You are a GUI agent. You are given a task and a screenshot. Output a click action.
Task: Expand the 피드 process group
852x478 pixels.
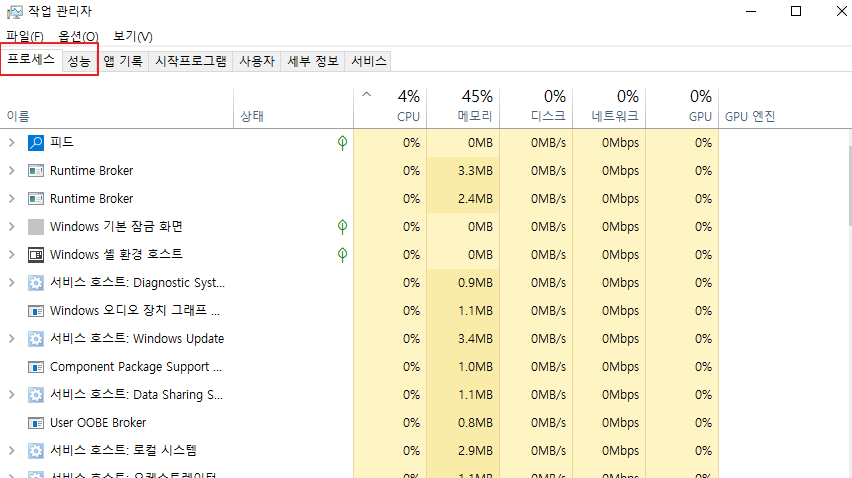pos(11,143)
